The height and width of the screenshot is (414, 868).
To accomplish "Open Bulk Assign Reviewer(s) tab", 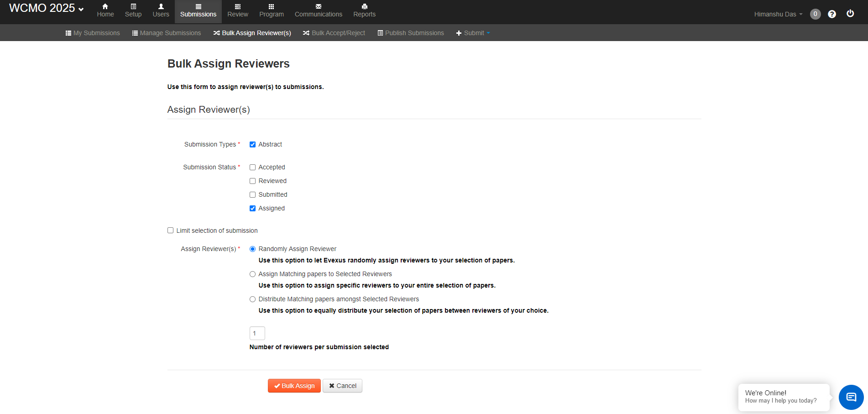I will (x=252, y=33).
